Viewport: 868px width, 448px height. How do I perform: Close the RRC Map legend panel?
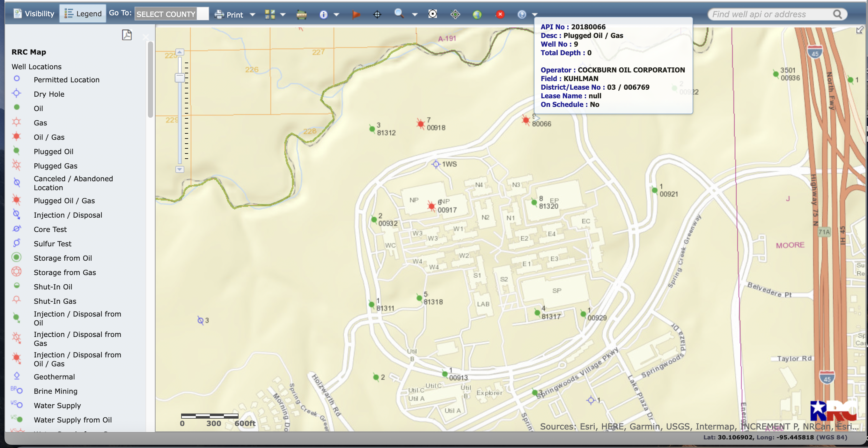[x=146, y=37]
